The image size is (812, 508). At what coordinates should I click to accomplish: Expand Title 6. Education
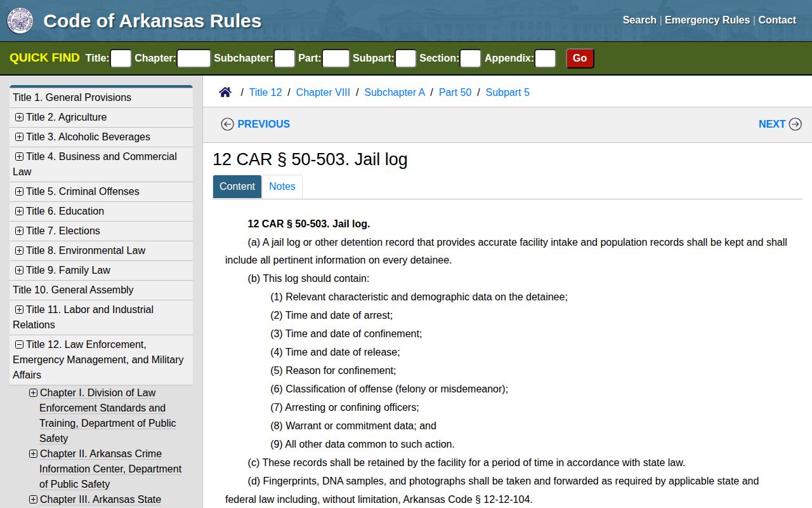coord(19,211)
